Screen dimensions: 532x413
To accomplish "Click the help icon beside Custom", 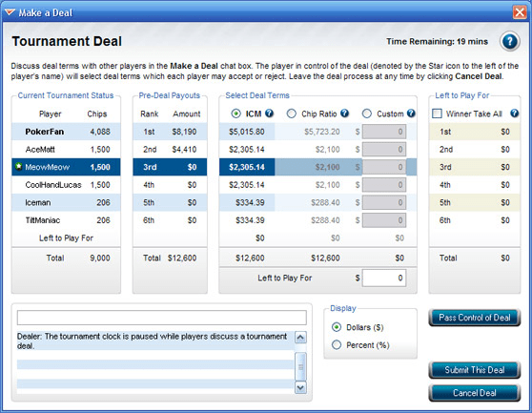I will (x=411, y=114).
